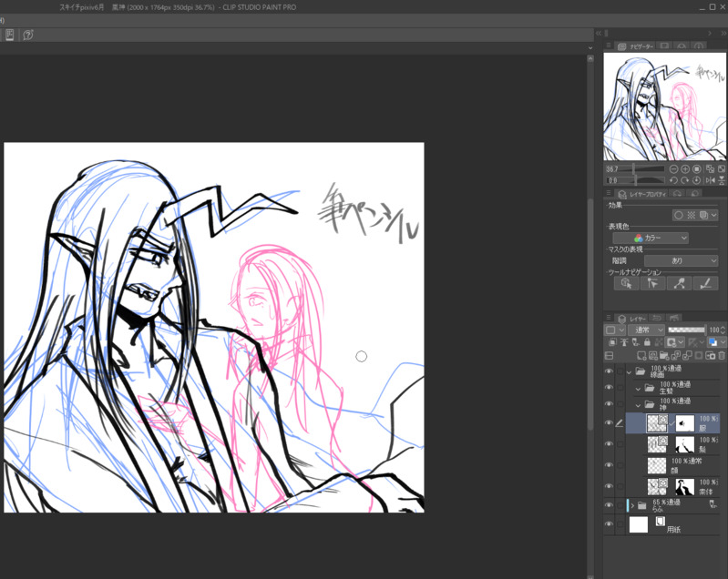Switch to the レイヤー tab
Image resolution: width=728 pixels, height=579 pixels.
tap(632, 319)
